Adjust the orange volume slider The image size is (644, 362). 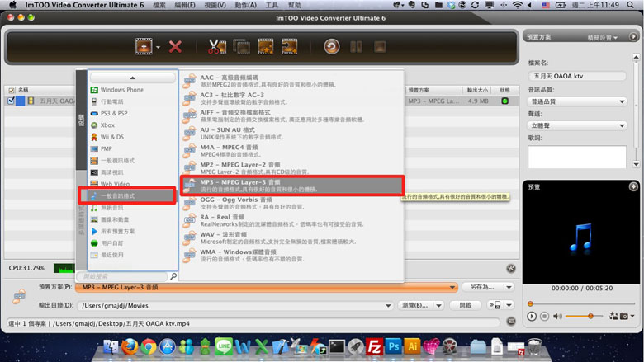click(590, 316)
